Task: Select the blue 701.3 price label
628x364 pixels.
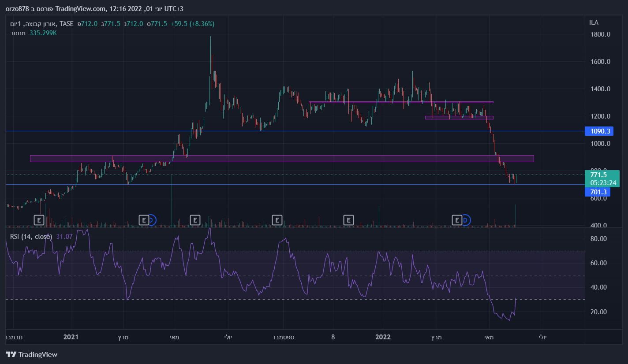Action: point(598,192)
